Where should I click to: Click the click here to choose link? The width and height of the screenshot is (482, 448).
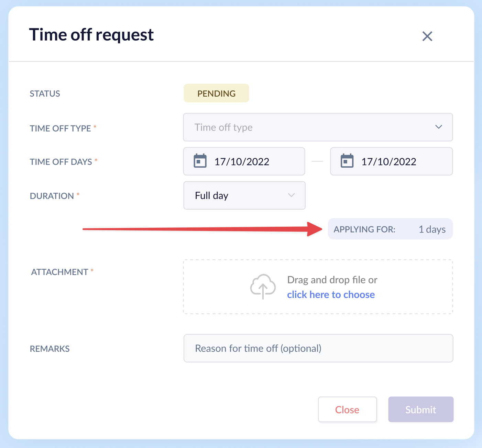[x=331, y=294]
